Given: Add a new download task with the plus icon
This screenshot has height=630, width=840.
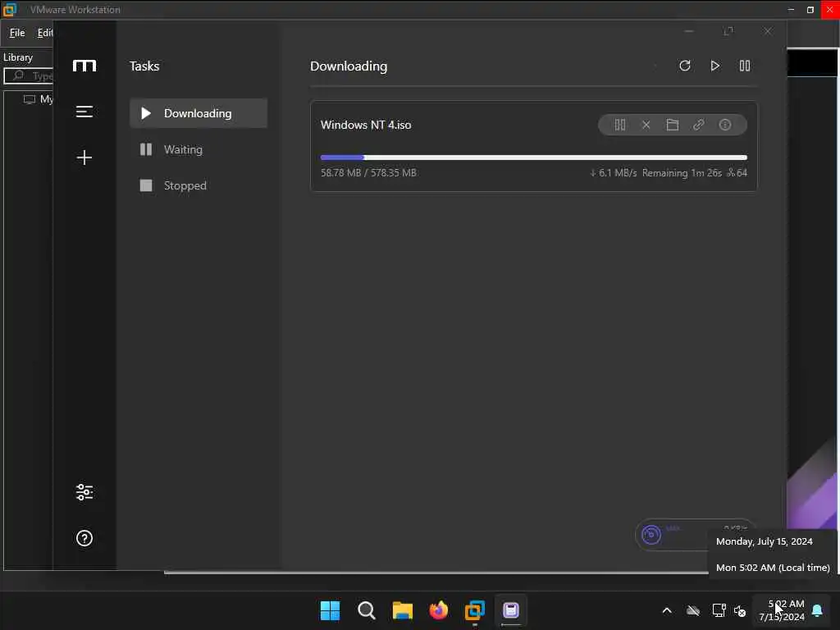Looking at the screenshot, I should 84,157.
